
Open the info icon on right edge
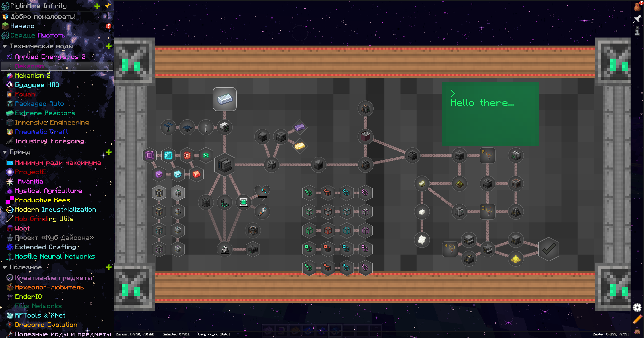(637, 31)
